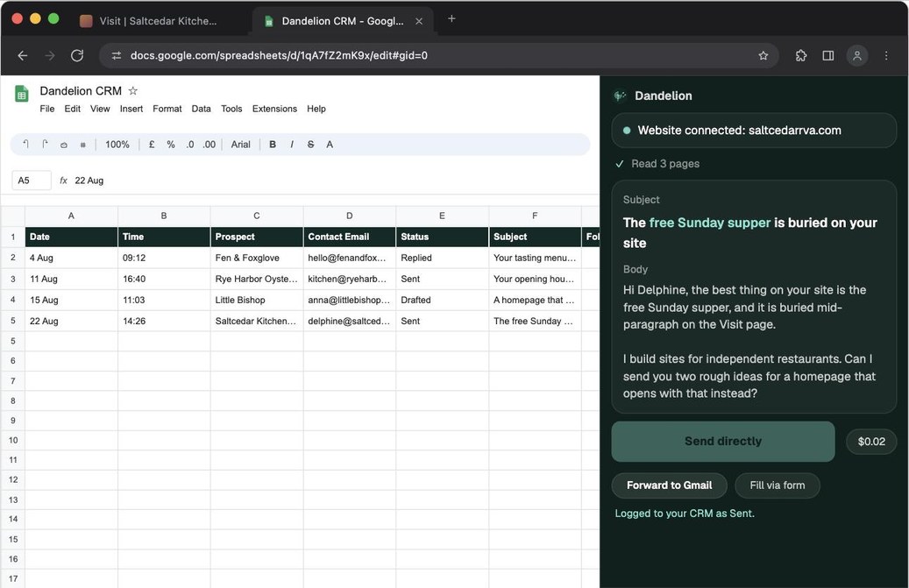Select cell containing Fen & Foxglove

257,258
